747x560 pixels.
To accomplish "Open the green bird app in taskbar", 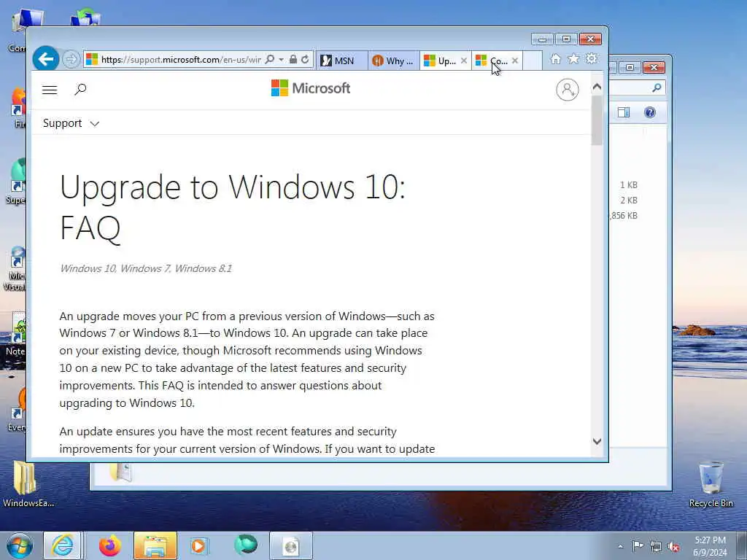I will pos(245,545).
